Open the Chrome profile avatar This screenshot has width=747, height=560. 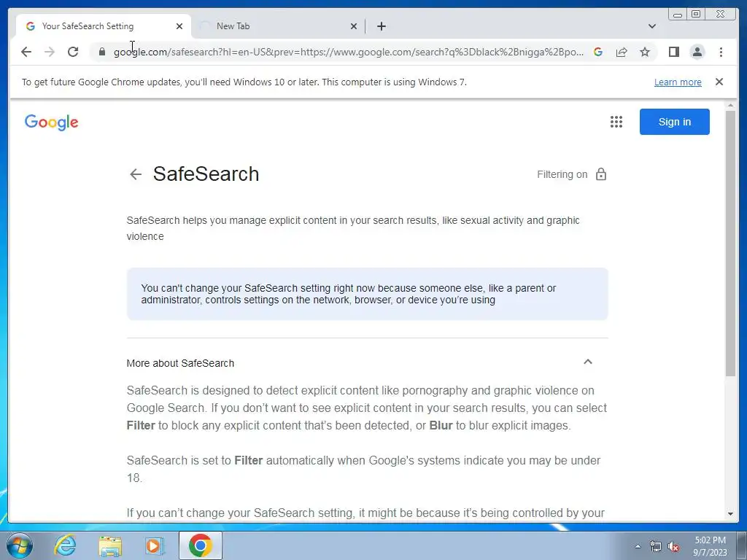[x=697, y=52]
